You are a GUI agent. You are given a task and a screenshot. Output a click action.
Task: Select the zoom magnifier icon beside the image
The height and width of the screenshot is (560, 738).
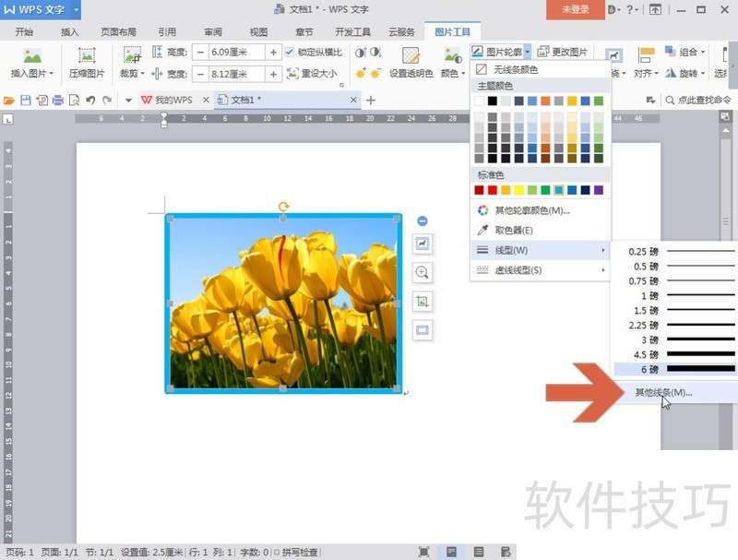pos(422,273)
